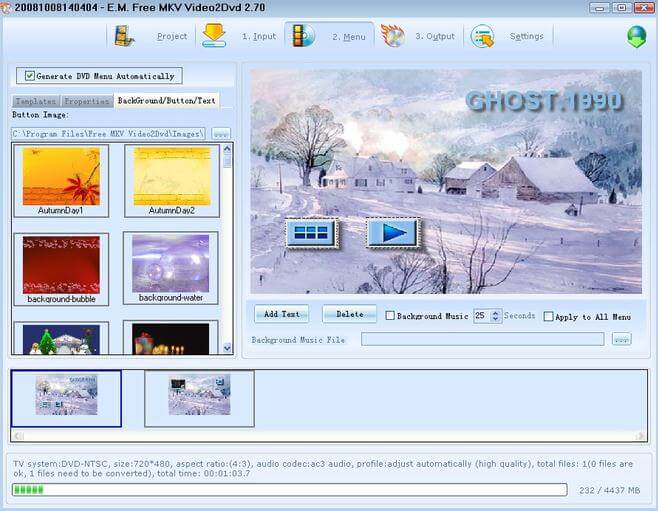Browse for background music file
Image resolution: width=658 pixels, height=511 pixels.
621,339
